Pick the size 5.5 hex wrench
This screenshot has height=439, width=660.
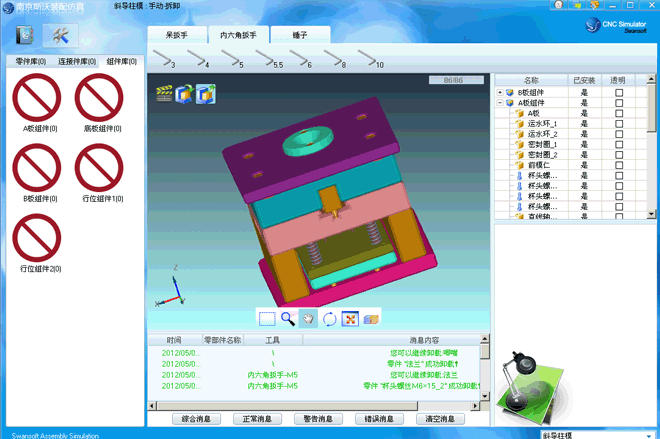click(x=272, y=59)
